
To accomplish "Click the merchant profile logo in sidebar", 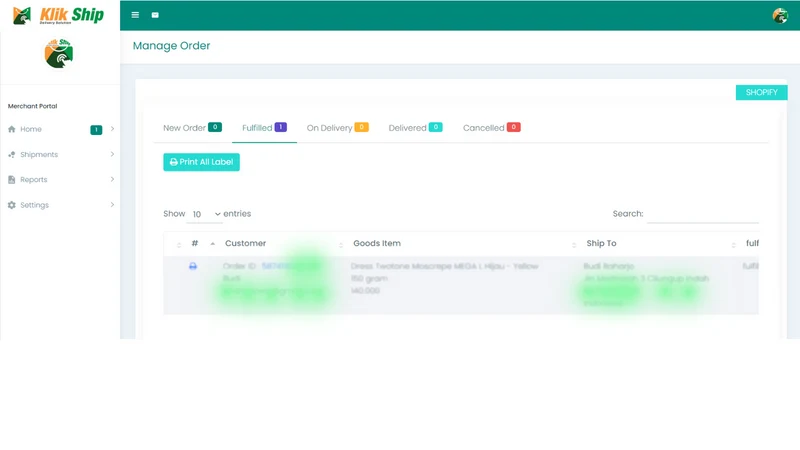I will click(59, 53).
